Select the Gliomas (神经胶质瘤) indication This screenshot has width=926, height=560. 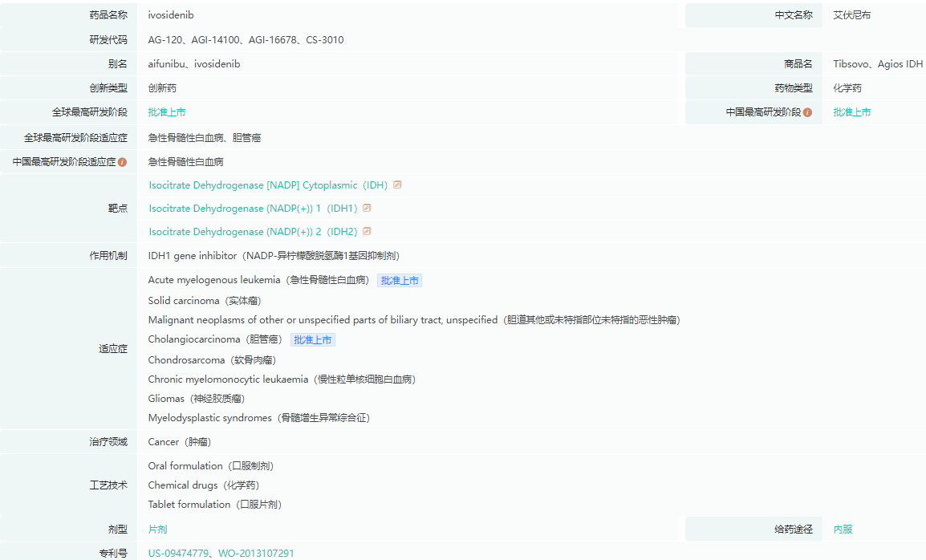196,399
